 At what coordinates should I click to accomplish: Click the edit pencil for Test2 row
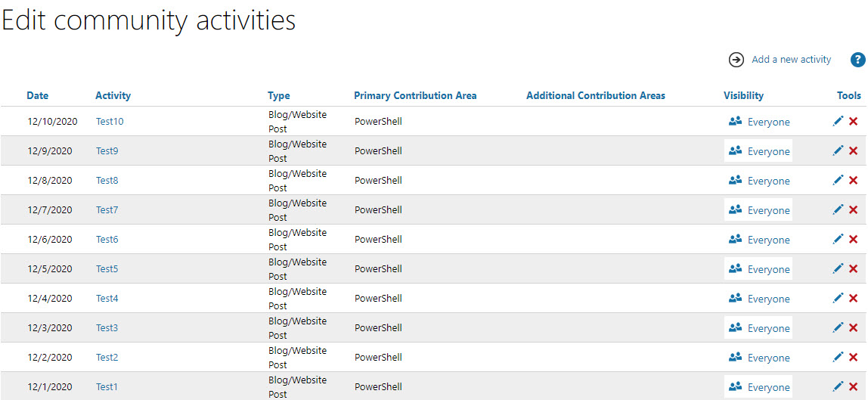click(838, 356)
